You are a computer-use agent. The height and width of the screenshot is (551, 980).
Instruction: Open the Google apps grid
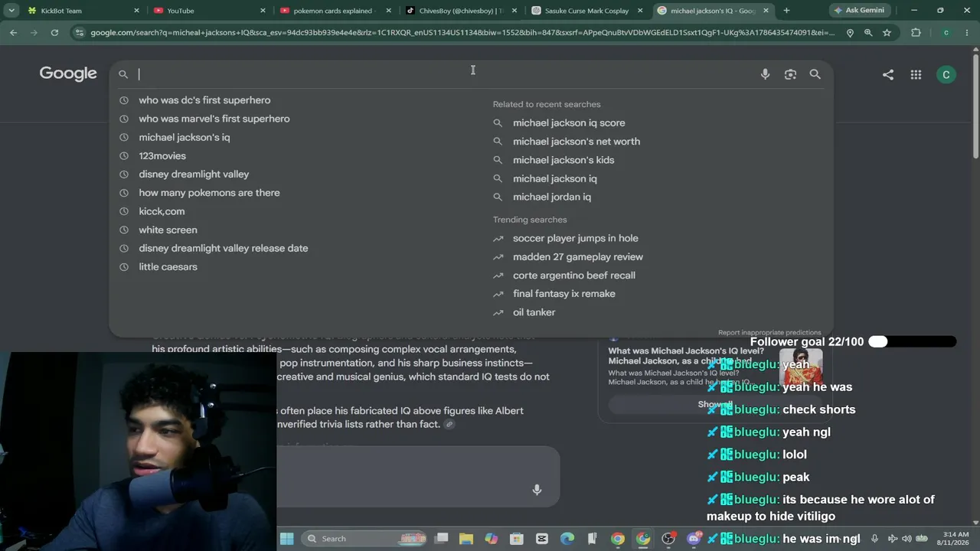pyautogui.click(x=916, y=74)
